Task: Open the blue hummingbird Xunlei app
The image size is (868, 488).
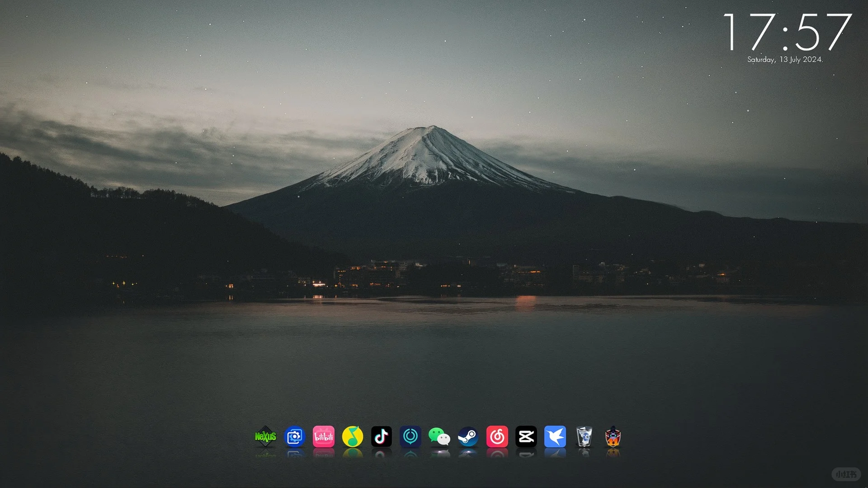Action: tap(555, 436)
